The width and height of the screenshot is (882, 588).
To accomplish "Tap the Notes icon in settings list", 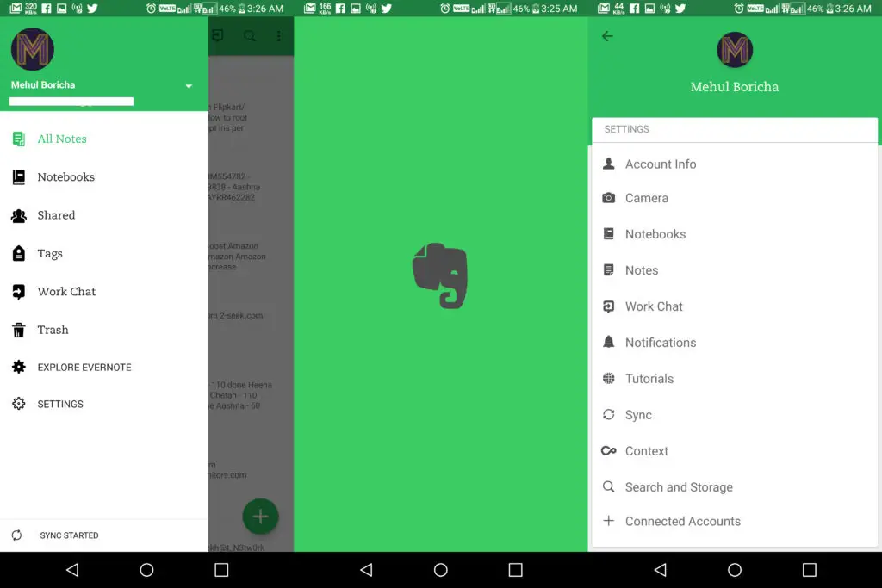I will point(609,269).
